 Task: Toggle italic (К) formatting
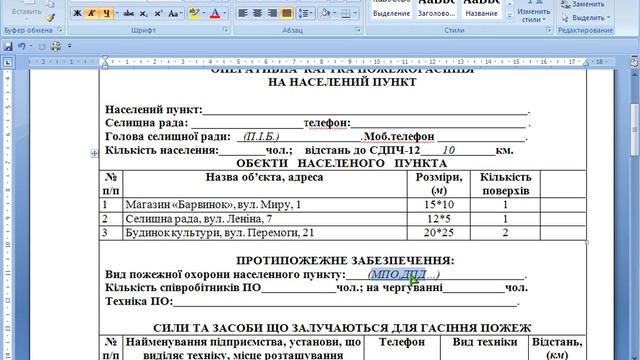click(x=91, y=13)
